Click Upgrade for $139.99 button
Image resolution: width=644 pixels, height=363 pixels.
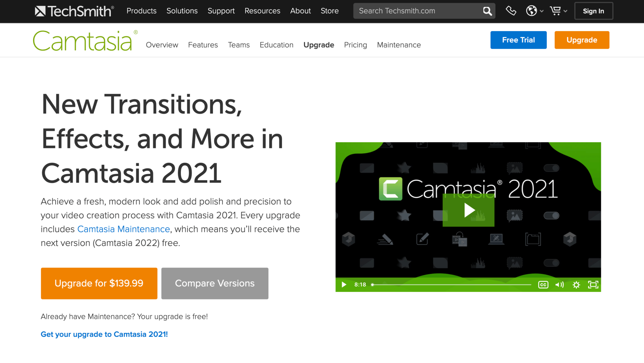99,283
